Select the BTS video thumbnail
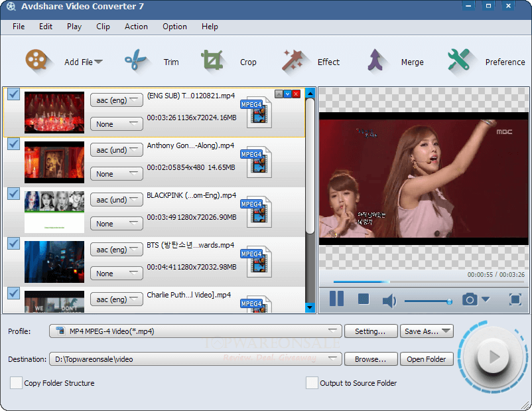This screenshot has width=532, height=411. tap(54, 262)
